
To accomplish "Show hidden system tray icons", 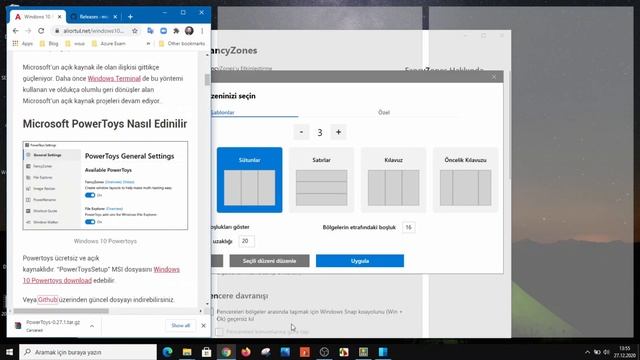I will pos(587,352).
